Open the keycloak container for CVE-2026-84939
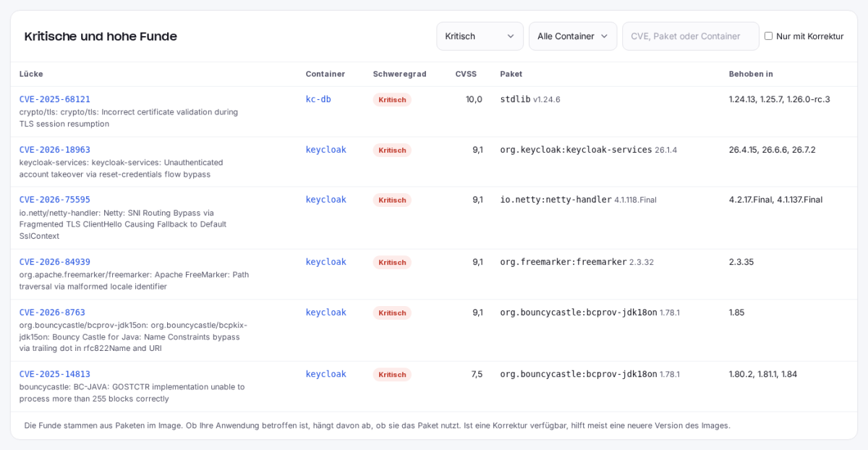The image size is (868, 450). tap(326, 262)
